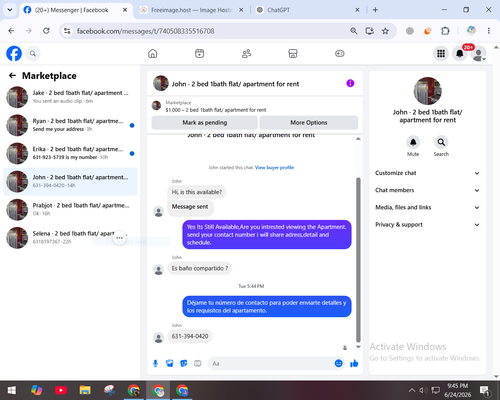Open the Gaming icon in top nav
This screenshot has height=400, width=500.
click(x=340, y=53)
